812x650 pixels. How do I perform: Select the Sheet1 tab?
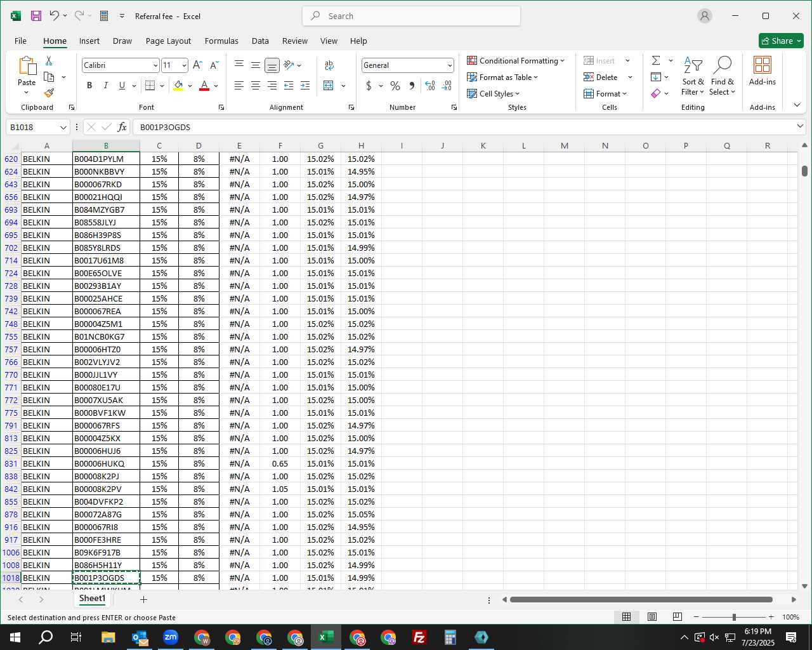tap(92, 599)
